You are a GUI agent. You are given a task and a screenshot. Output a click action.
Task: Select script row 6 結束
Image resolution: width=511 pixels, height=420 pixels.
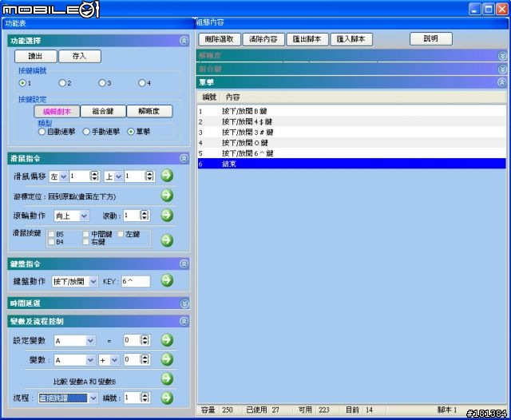pyautogui.click(x=352, y=164)
